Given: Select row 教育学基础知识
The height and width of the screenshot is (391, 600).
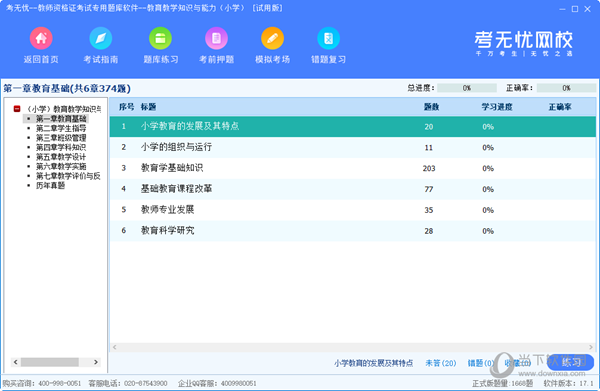Looking at the screenshot, I should tap(352, 168).
